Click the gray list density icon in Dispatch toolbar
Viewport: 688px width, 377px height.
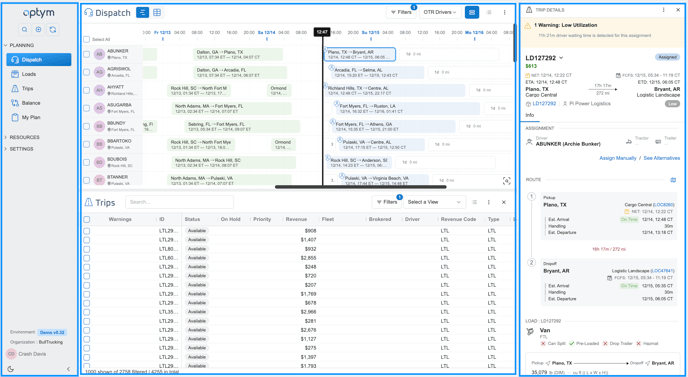point(489,12)
